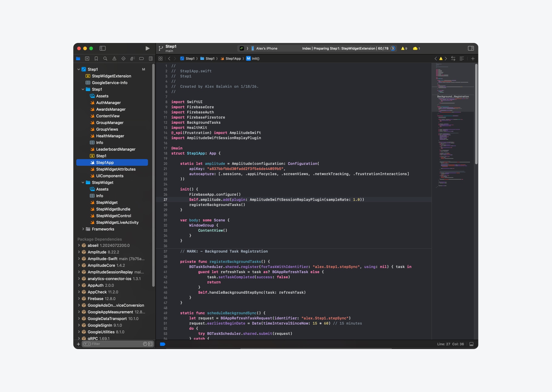Select the Step1 project breadcrumb
The image size is (552, 392).
click(187, 59)
